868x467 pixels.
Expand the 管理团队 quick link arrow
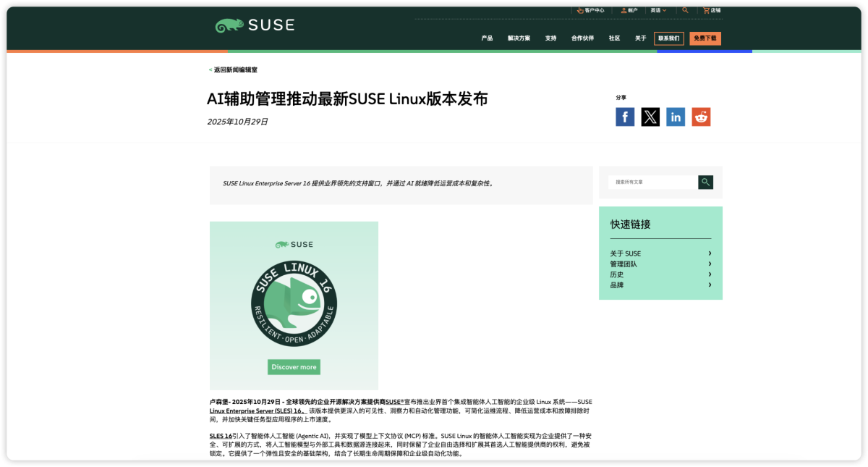(710, 264)
